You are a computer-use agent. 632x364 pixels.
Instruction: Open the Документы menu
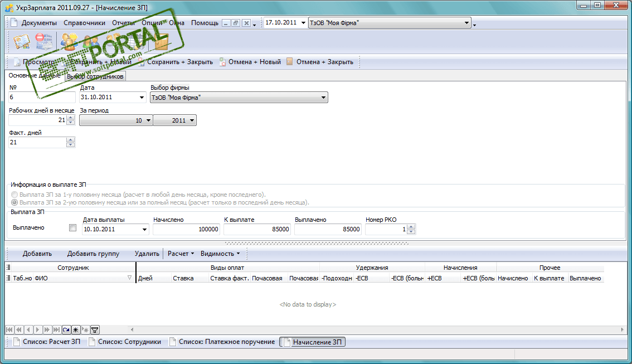pos(39,22)
